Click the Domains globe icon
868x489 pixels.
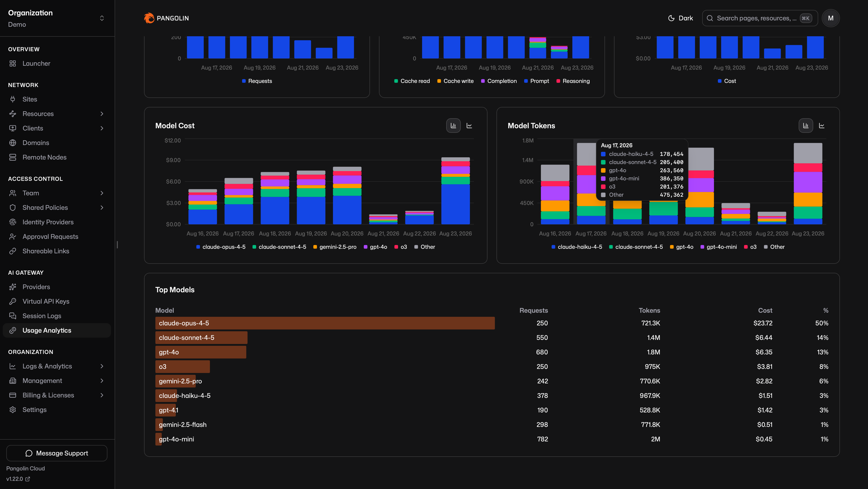coord(13,143)
